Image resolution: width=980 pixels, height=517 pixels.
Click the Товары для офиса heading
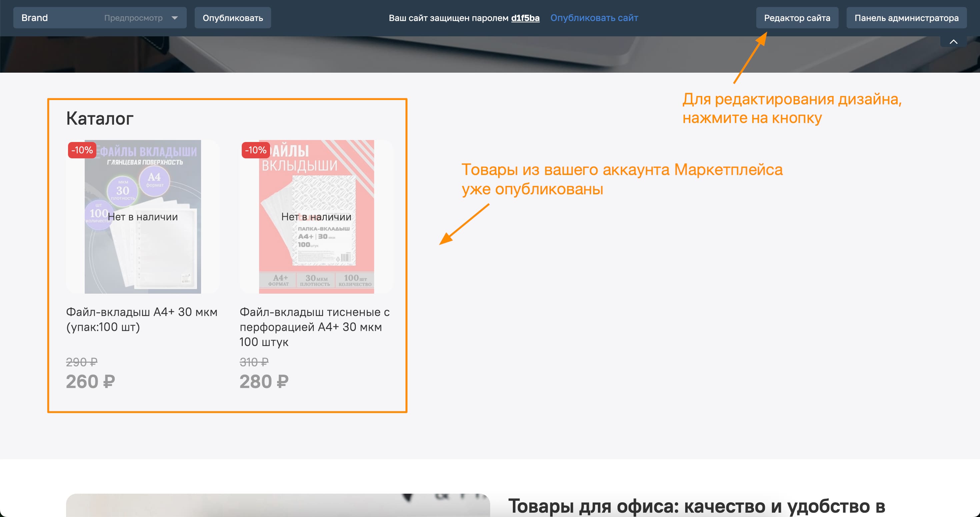[x=696, y=506]
